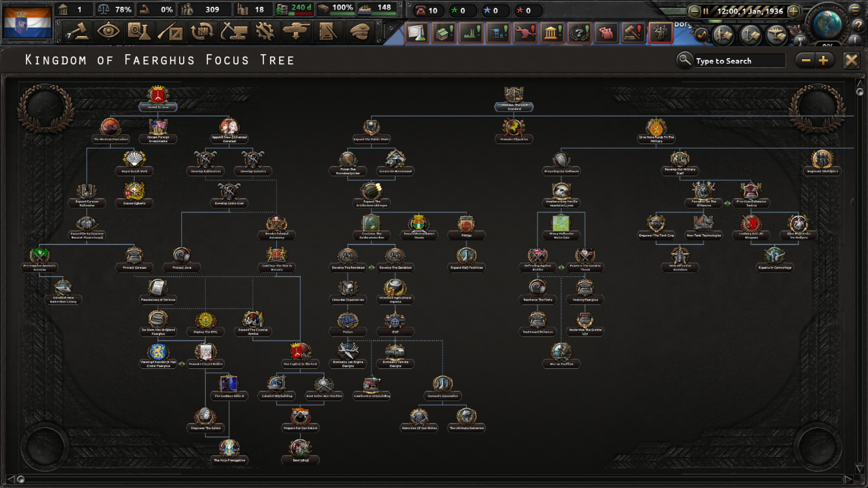Close the focus tree window

click(851, 60)
